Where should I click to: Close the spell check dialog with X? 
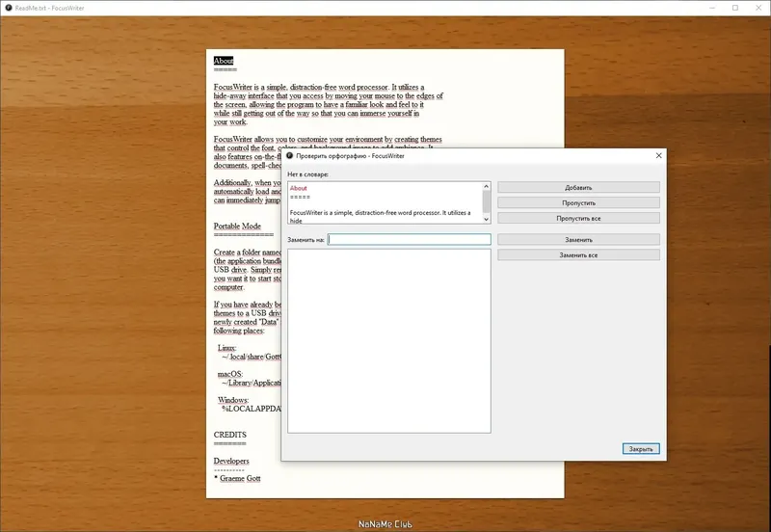(x=658, y=155)
